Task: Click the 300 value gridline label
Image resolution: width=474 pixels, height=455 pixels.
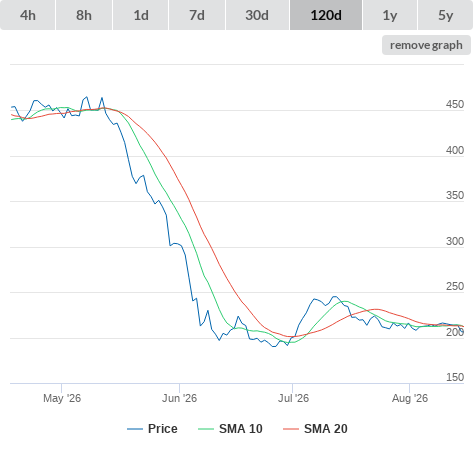Action: pos(455,241)
